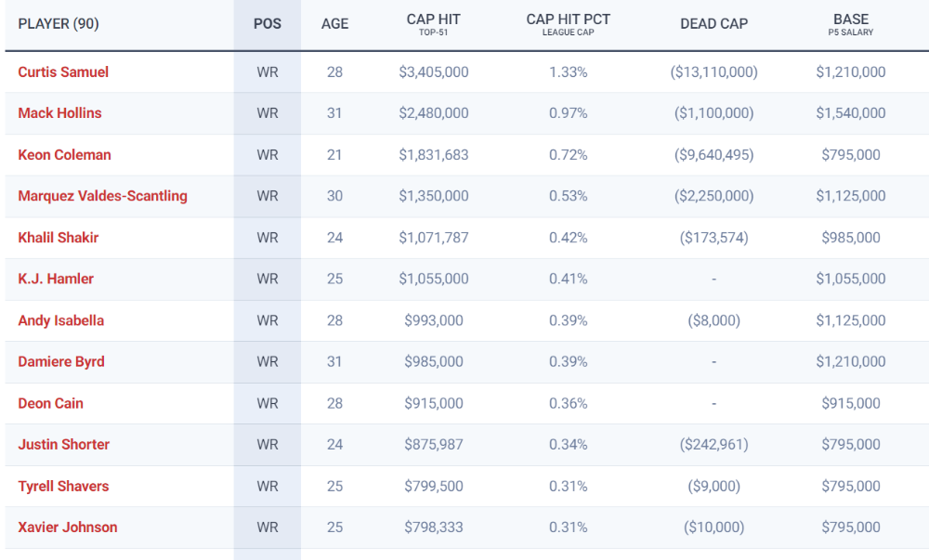
Task: Select Keon Coleman's 0.72% cap percentage
Action: [569, 155]
